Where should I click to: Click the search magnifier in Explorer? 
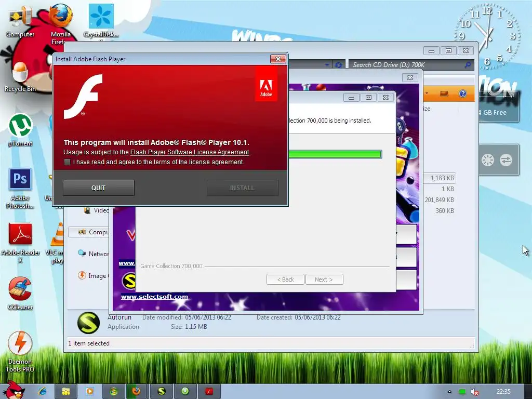[468, 64]
